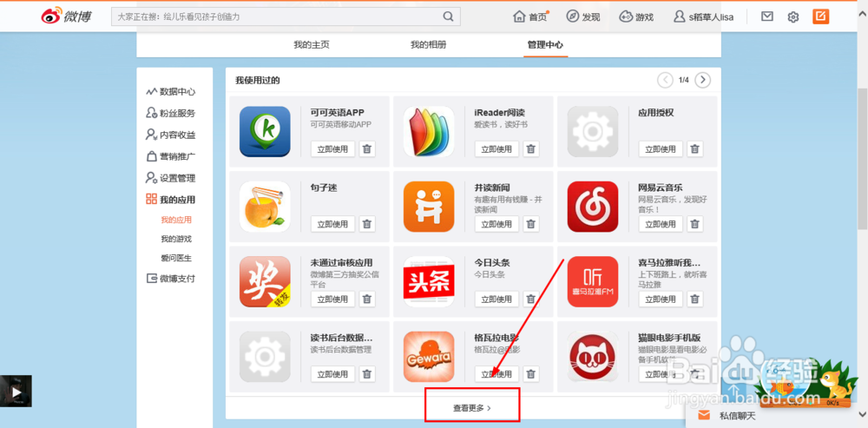This screenshot has width=868, height=428.
Task: Open the 私信聊天 chat bar
Action: coord(776,415)
